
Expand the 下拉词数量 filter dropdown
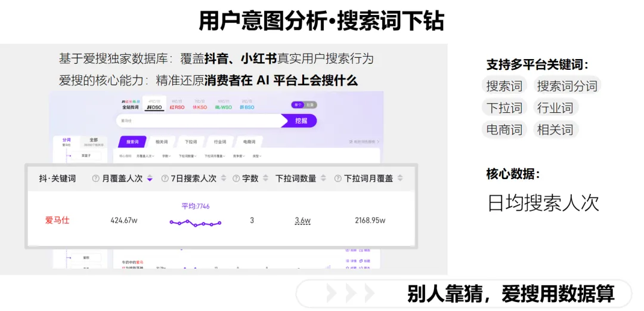pyautogui.click(x=188, y=156)
